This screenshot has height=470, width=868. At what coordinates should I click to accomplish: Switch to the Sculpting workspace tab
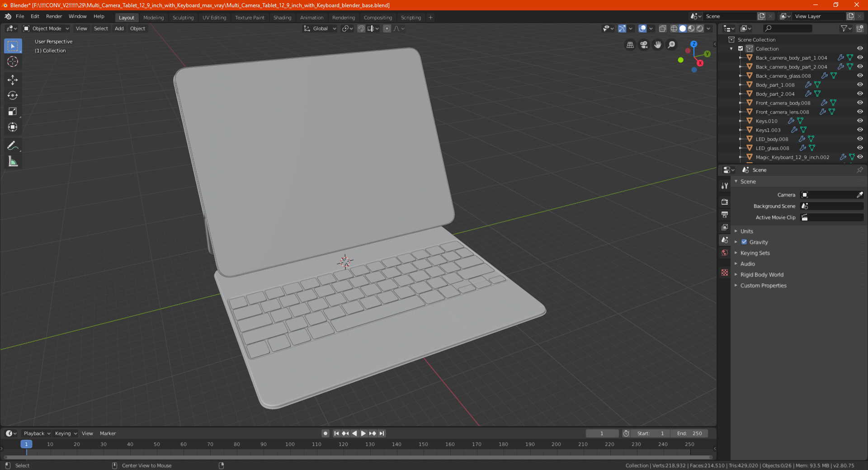click(x=183, y=18)
